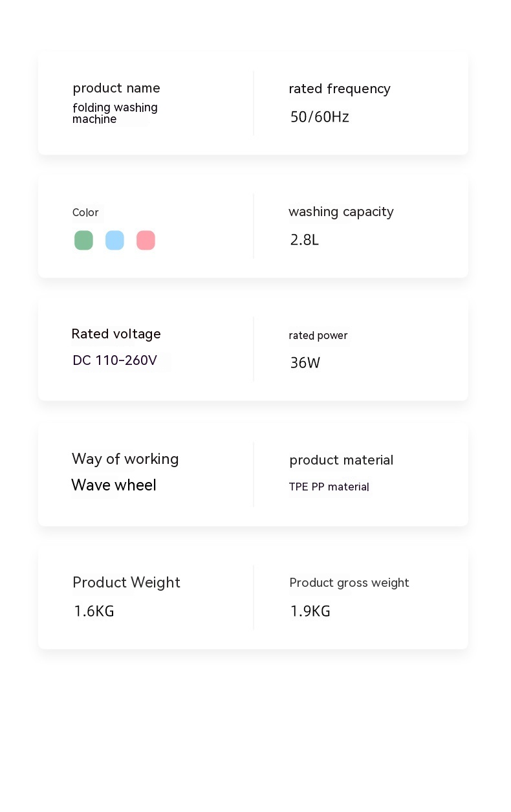Select the 36W power value

coord(305,363)
